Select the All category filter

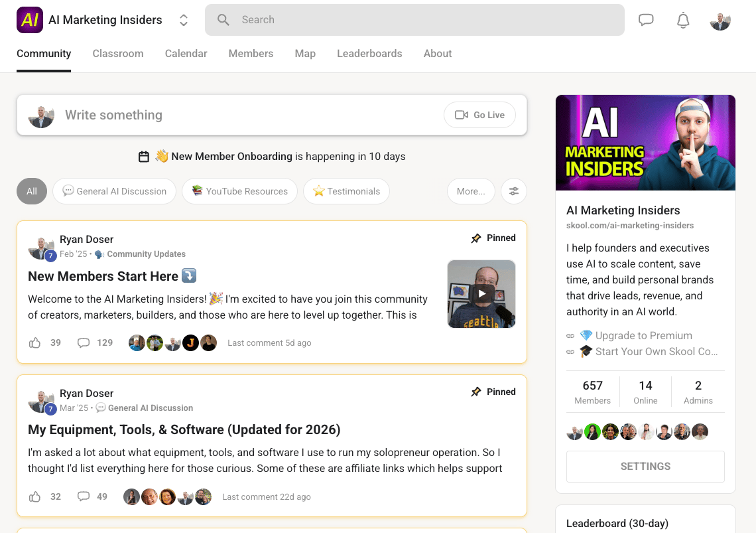(x=32, y=191)
